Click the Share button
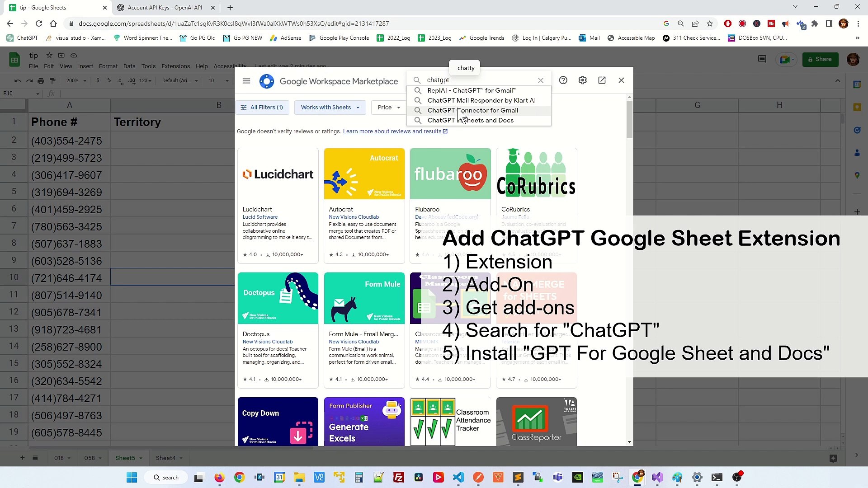Screen dimensions: 868x488 click(820, 59)
